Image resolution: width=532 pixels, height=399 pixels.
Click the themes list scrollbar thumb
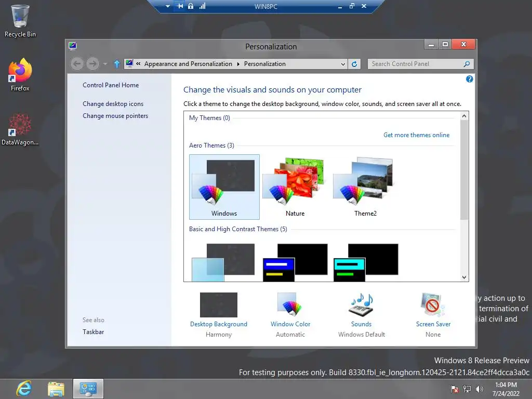pyautogui.click(x=464, y=170)
